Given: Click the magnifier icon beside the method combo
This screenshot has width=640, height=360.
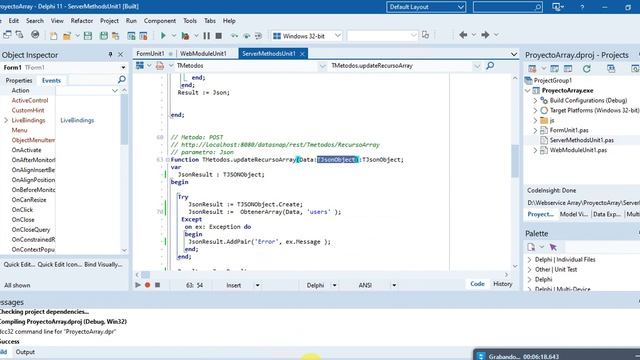Looking at the screenshot, I should pyautogui.click(x=490, y=65).
